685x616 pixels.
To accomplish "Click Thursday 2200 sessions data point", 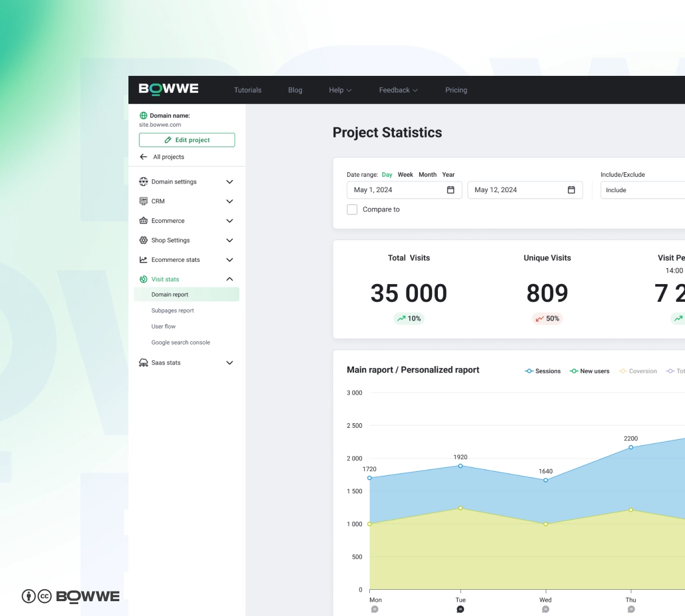I will pyautogui.click(x=631, y=447).
